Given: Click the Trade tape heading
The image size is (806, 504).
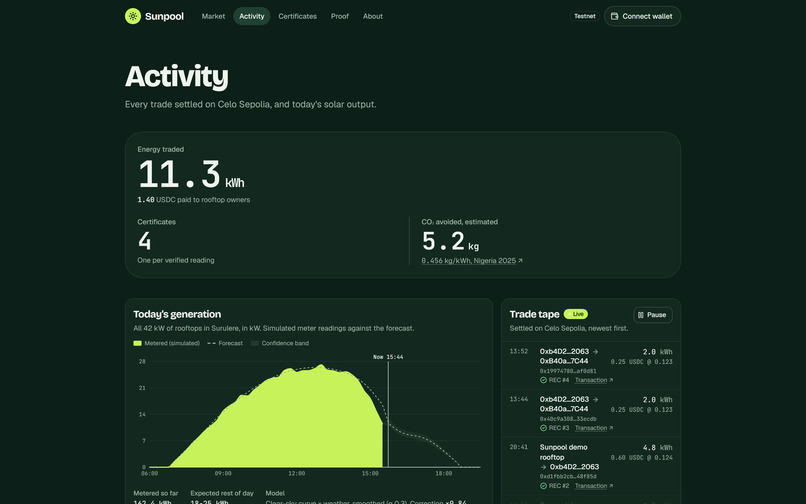Looking at the screenshot, I should (535, 314).
